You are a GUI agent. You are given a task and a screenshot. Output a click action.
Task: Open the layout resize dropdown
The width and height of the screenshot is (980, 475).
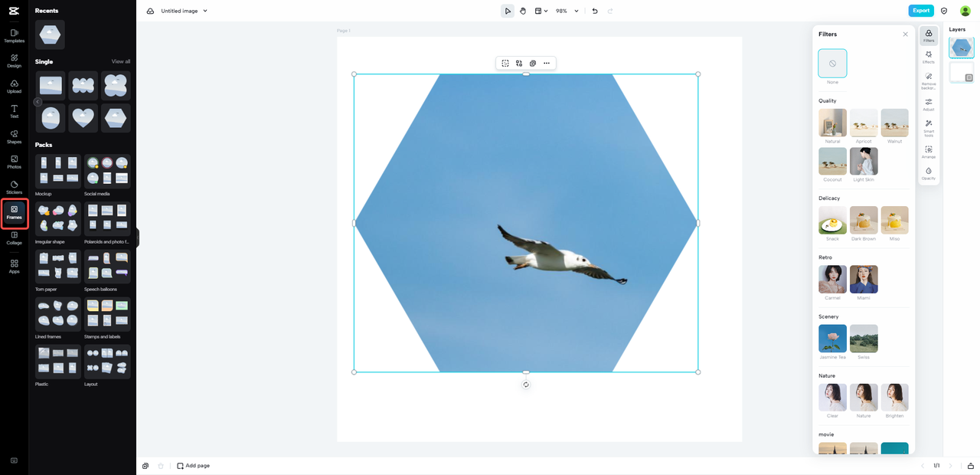[541, 11]
